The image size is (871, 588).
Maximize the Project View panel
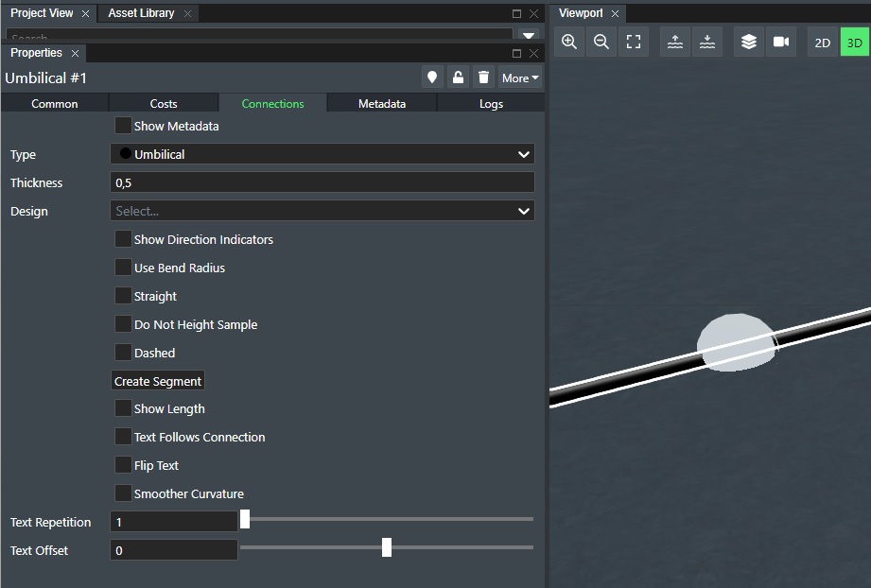click(x=516, y=13)
